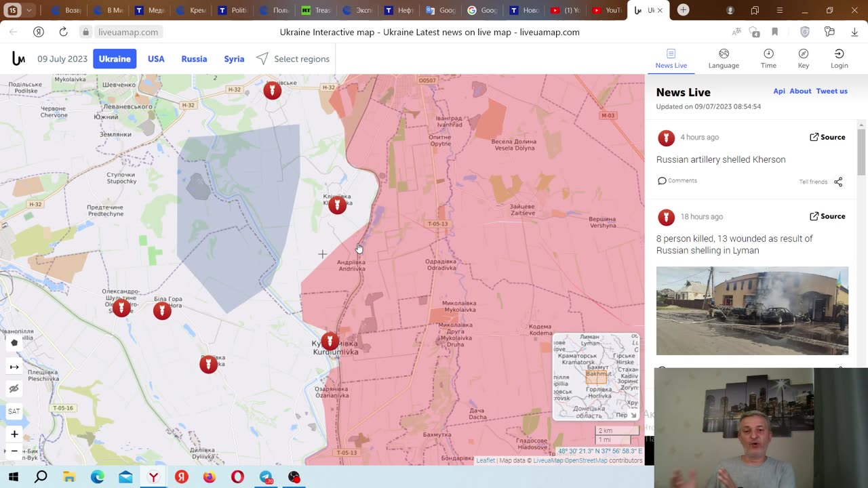Viewport: 868px width, 488px height.
Task: Click the Bakhmut region minimap
Action: tap(596, 376)
